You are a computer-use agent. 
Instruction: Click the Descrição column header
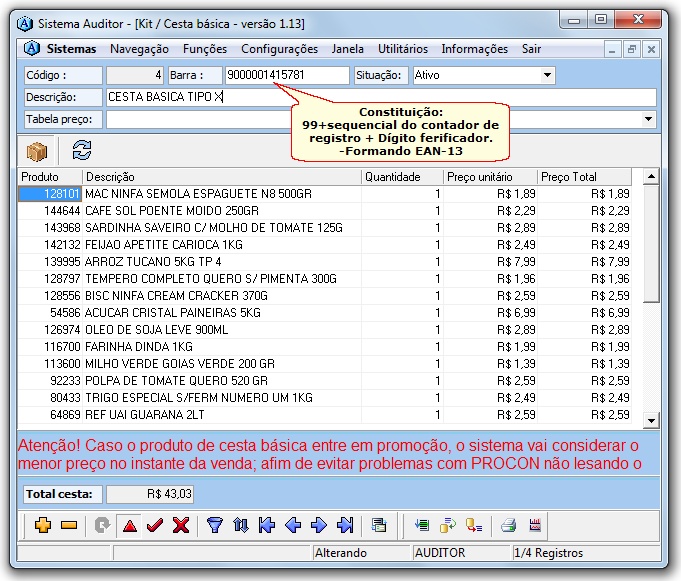point(220,177)
